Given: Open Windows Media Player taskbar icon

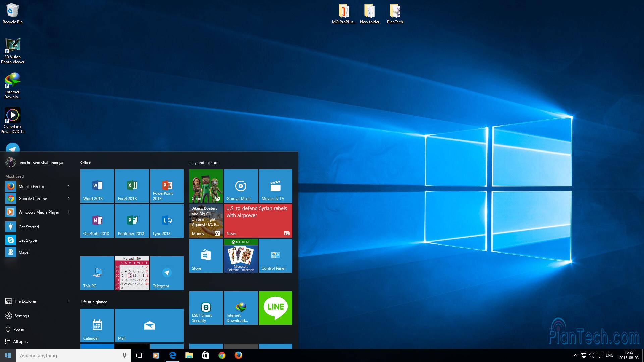Looking at the screenshot, I should click(156, 355).
